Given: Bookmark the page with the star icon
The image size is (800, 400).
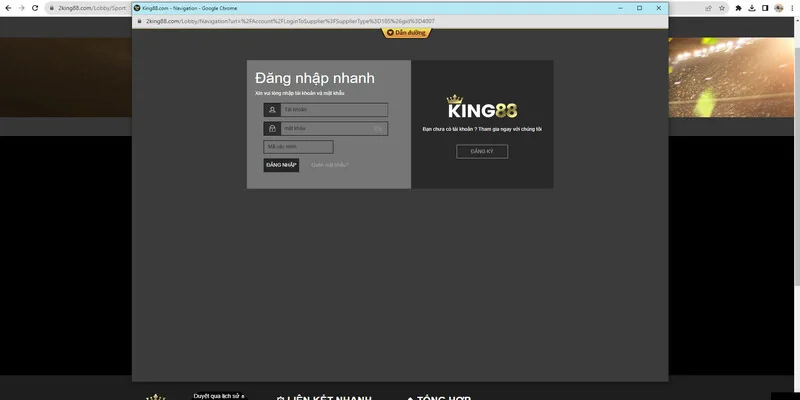Looking at the screenshot, I should [x=722, y=8].
